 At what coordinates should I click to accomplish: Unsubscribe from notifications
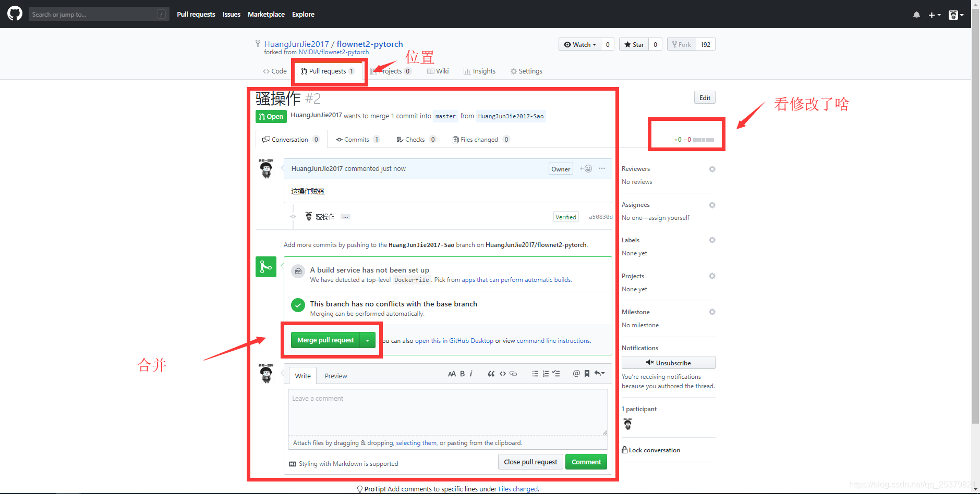coord(668,363)
